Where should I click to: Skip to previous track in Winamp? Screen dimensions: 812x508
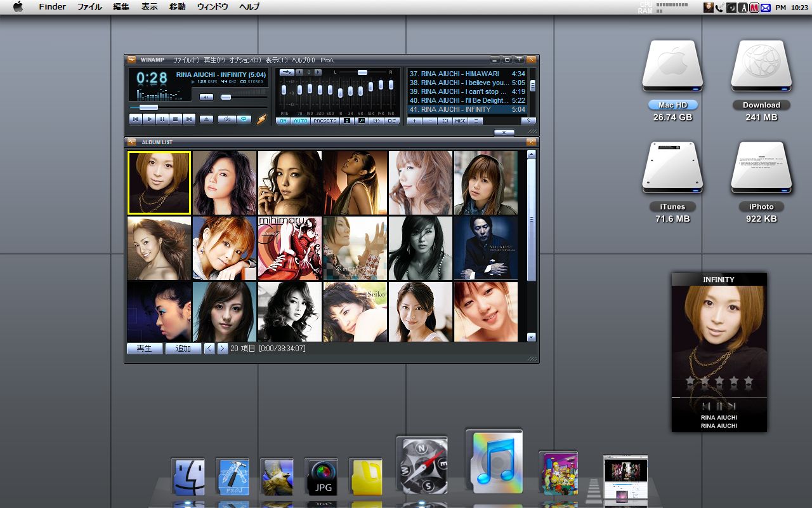point(135,119)
